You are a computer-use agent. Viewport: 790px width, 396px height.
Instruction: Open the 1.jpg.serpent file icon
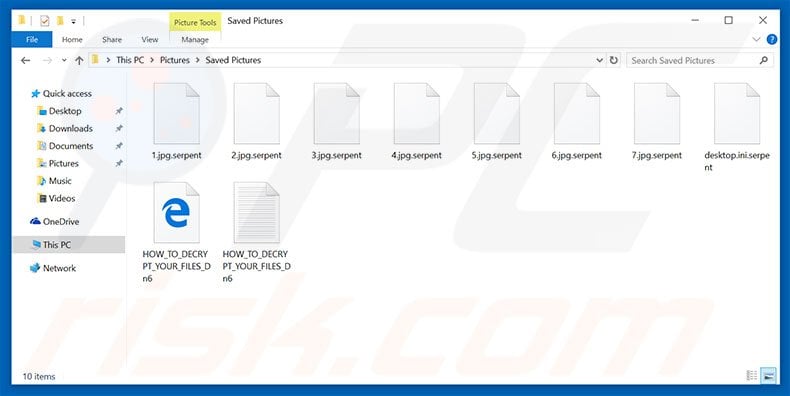[176, 114]
